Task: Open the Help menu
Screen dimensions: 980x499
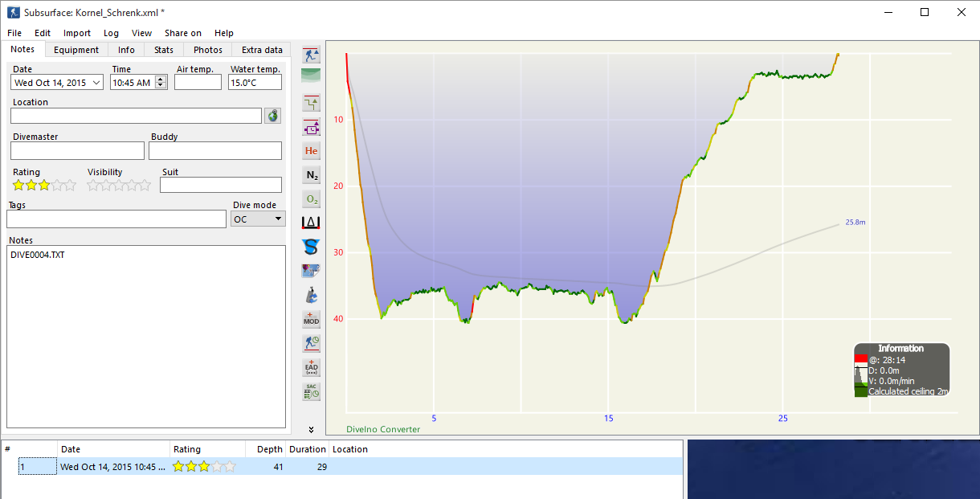Action: coord(224,33)
